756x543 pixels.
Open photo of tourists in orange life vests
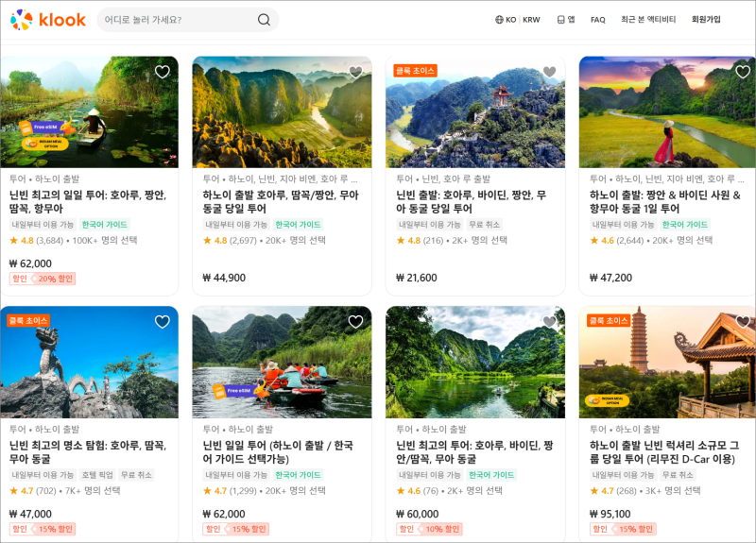coord(282,363)
